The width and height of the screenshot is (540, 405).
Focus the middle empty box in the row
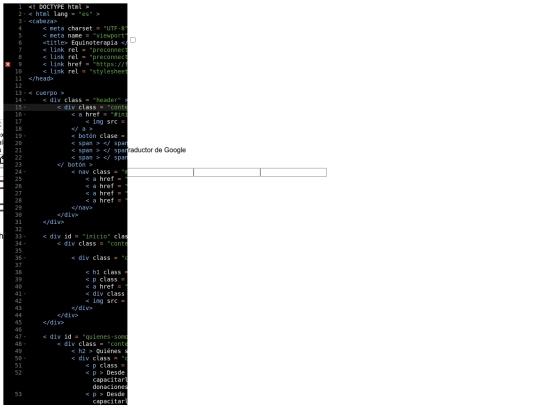[227, 172]
